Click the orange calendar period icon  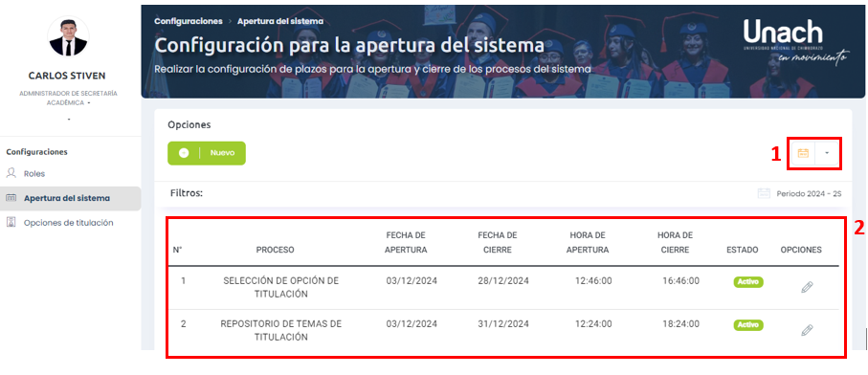803,153
